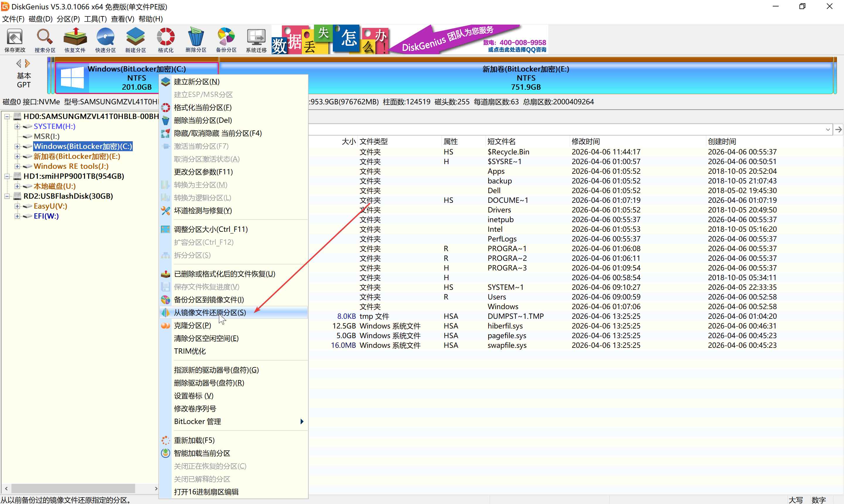Viewport: 844px width, 504px height.
Task: Expand the EasyU(V:) partition node
Action: (x=17, y=206)
